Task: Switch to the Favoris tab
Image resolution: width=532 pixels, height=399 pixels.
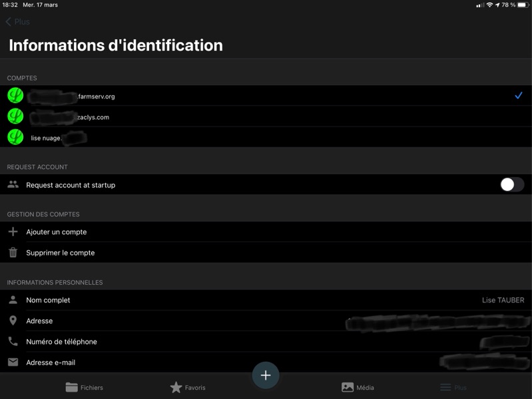Action: coord(188,387)
